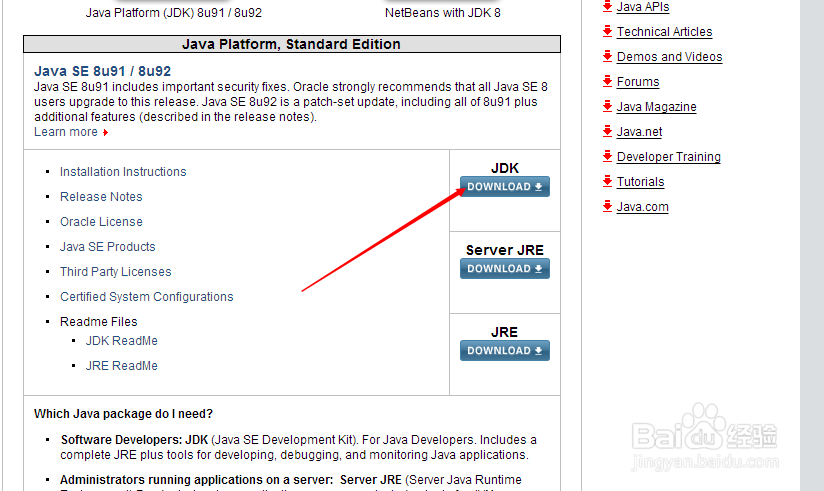Screen dimensions: 824x491
Task: Open the Installation Instructions link
Action: click(123, 172)
